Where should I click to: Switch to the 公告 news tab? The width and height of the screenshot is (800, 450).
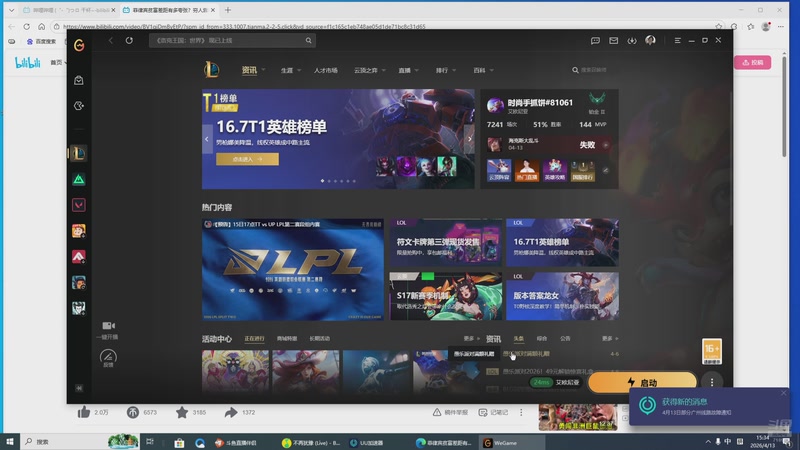[565, 338]
